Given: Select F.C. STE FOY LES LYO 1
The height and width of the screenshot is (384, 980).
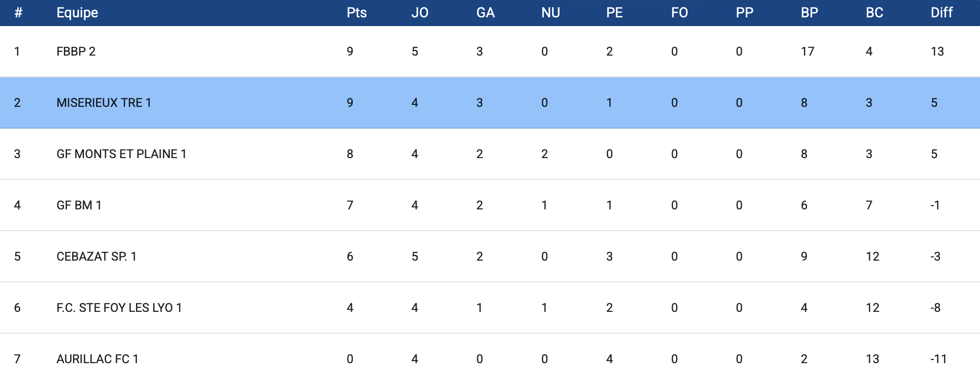Looking at the screenshot, I should [119, 308].
